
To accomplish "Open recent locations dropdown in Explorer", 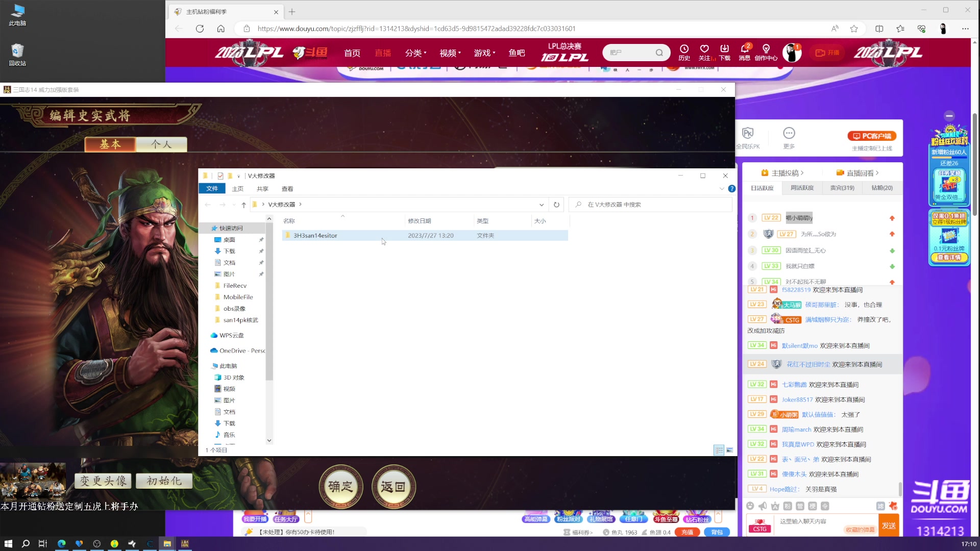I will [234, 205].
